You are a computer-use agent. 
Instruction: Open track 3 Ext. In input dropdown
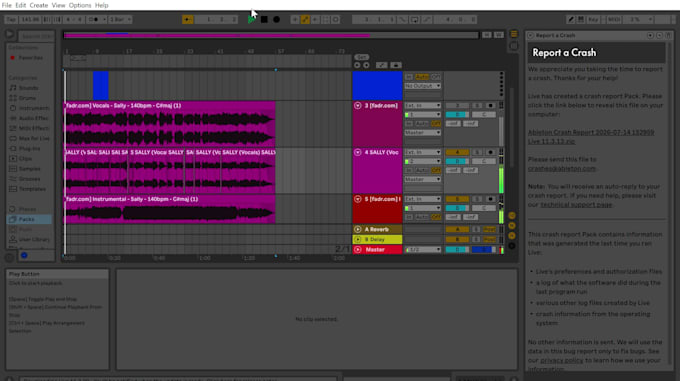[423, 105]
